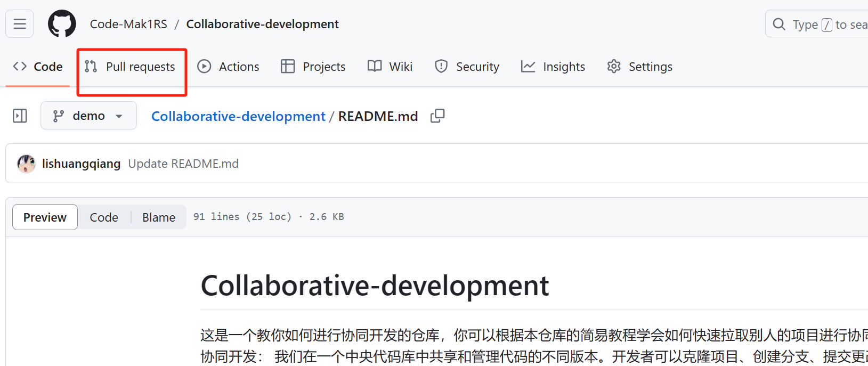Open the hamburger navigation menu
Viewport: 868px width, 366px height.
tap(20, 24)
